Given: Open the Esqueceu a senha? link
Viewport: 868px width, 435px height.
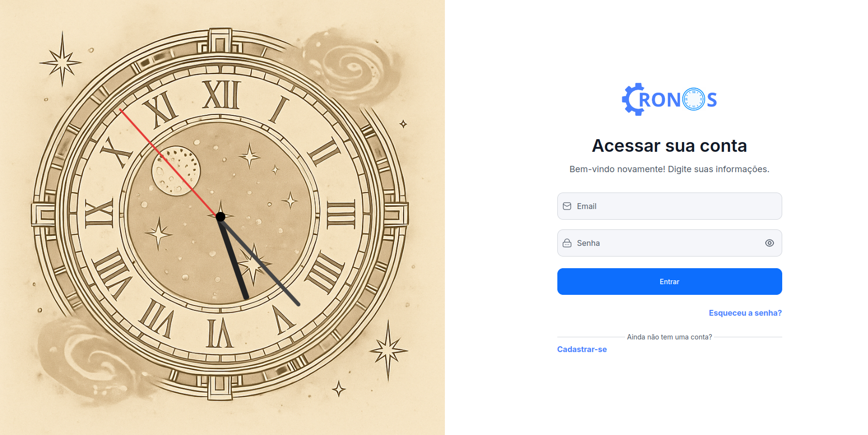Looking at the screenshot, I should pyautogui.click(x=745, y=313).
